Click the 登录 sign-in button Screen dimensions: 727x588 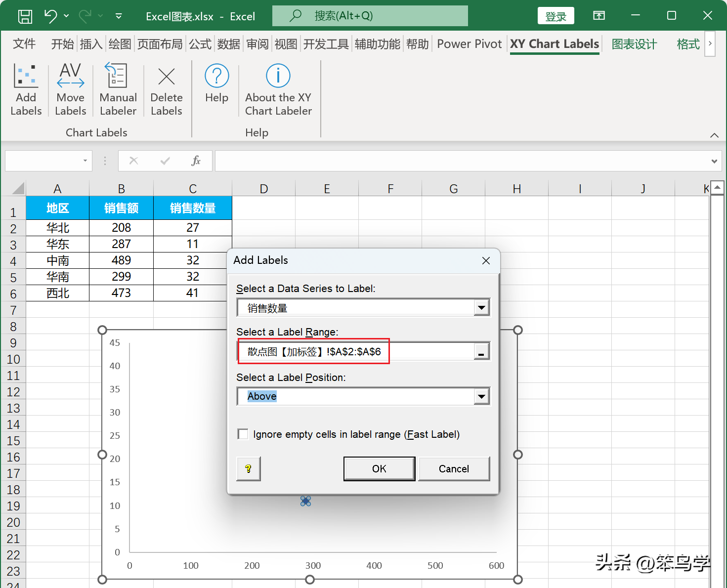556,16
